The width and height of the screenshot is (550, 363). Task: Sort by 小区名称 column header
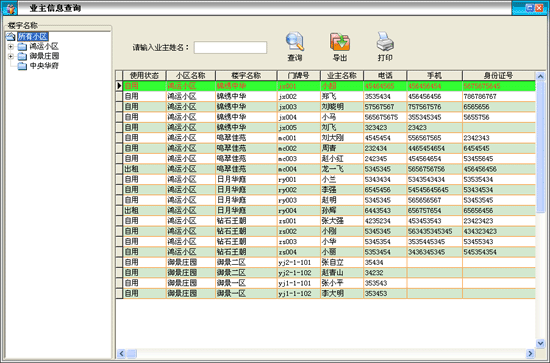(x=190, y=75)
